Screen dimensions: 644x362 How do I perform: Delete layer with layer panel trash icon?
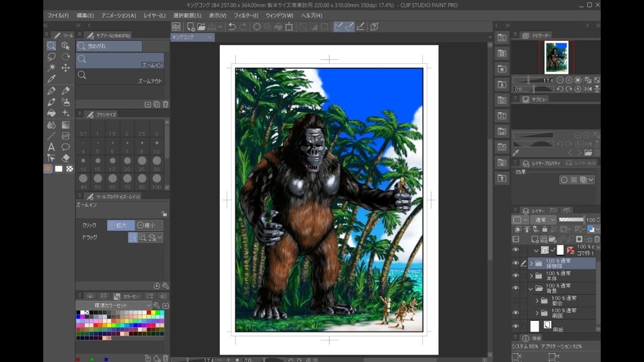coord(597,239)
